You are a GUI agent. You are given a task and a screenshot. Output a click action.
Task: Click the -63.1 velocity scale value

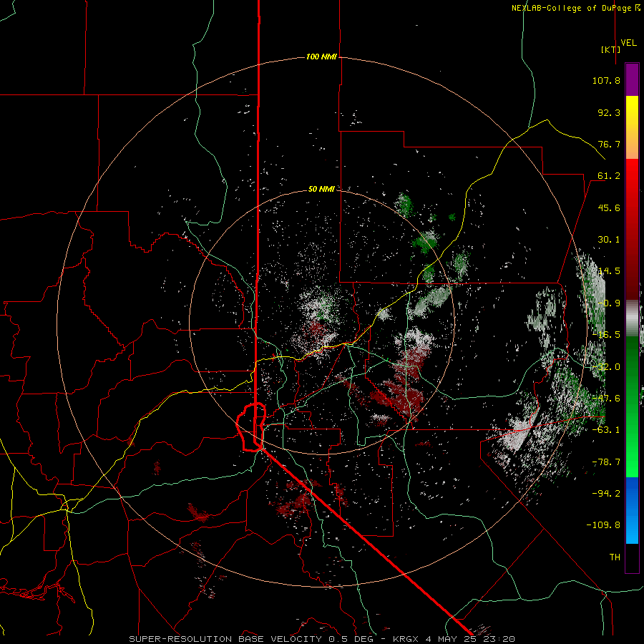coord(606,430)
